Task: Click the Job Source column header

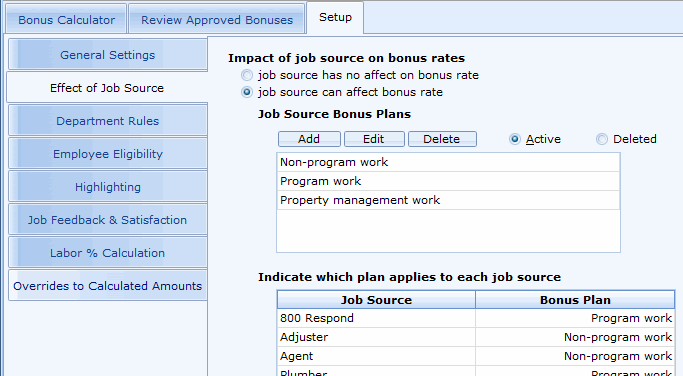Action: point(376,300)
